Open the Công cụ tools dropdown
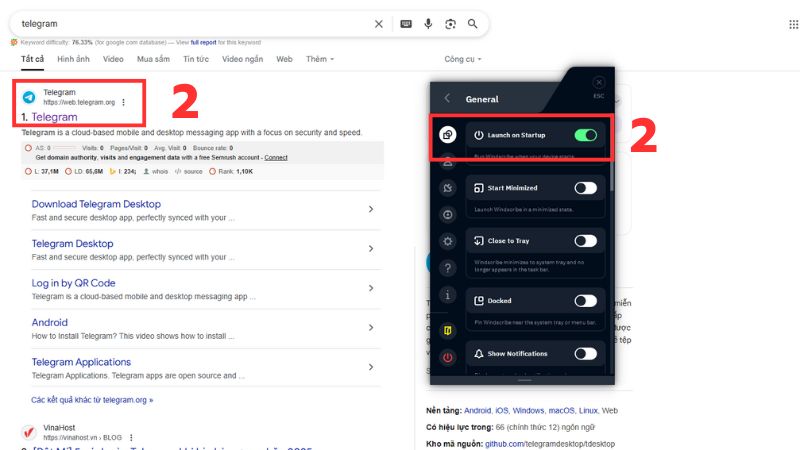800x450 pixels. [463, 59]
